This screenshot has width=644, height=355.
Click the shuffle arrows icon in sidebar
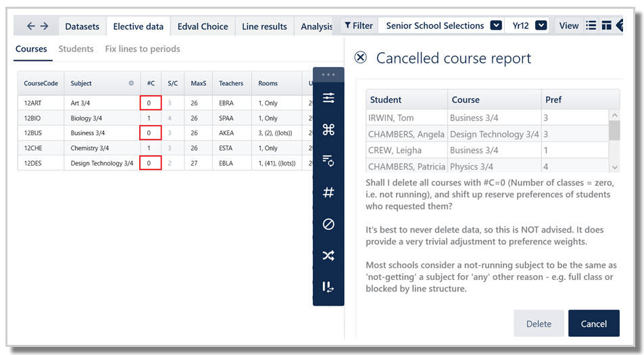point(328,256)
